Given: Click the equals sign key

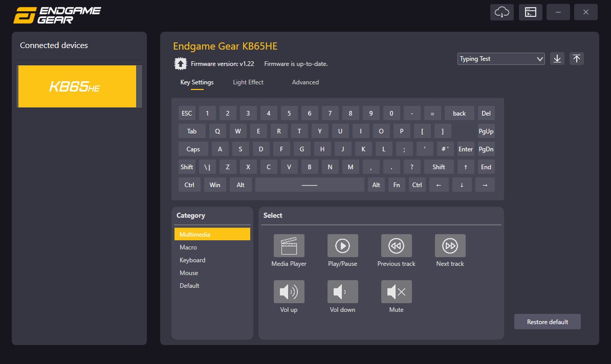Looking at the screenshot, I should click(x=432, y=113).
